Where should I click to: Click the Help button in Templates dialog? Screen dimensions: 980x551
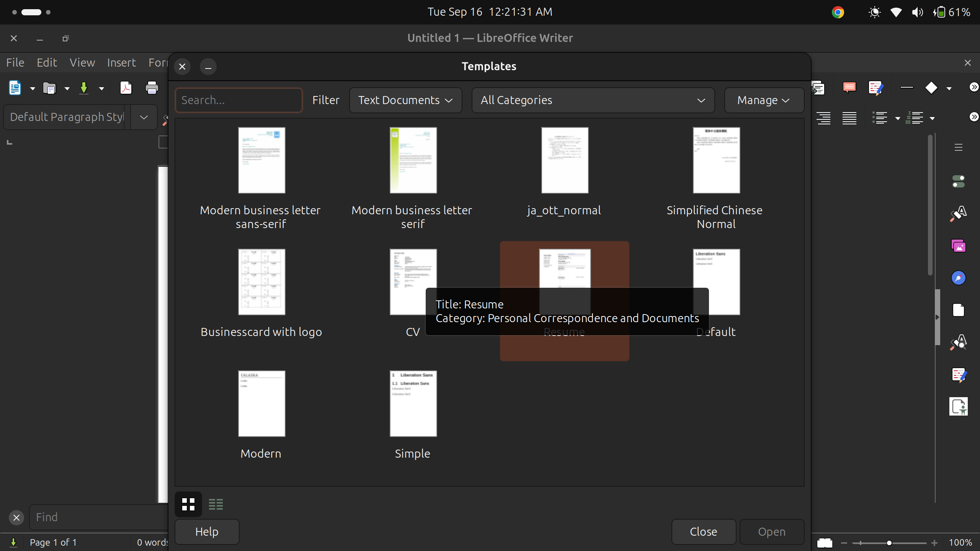[x=206, y=531]
